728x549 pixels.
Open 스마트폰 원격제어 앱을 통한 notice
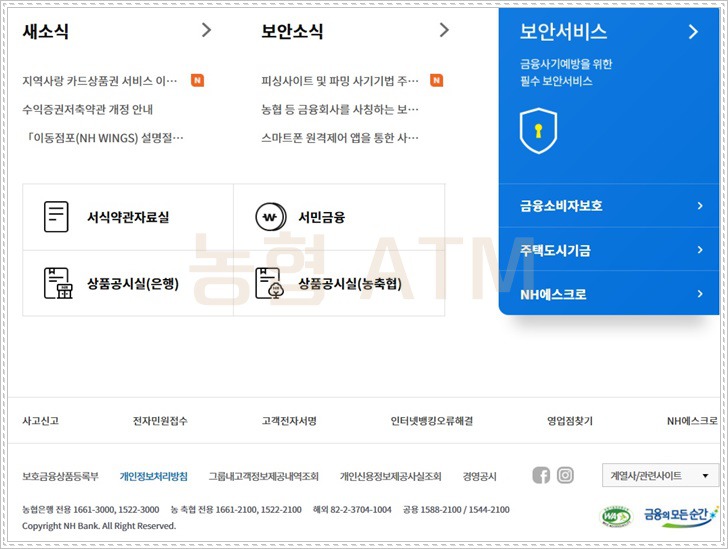point(339,138)
